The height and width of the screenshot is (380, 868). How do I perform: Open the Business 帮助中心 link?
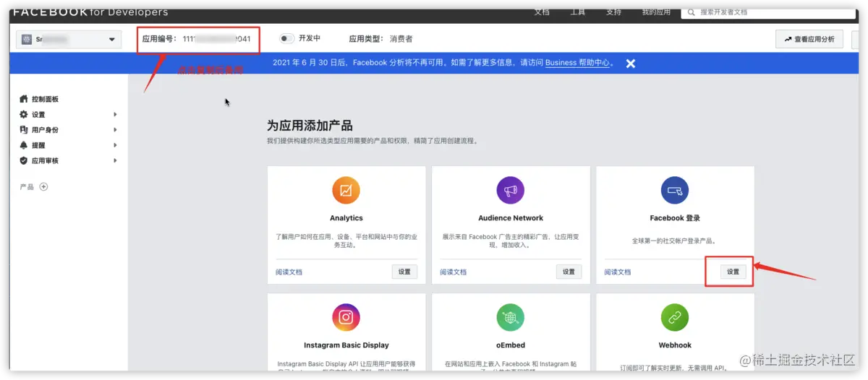click(x=577, y=63)
